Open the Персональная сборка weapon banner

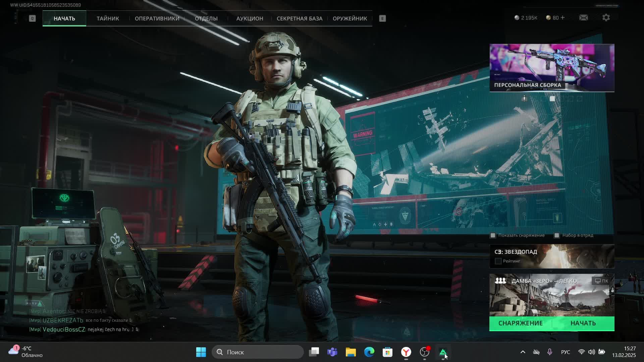pyautogui.click(x=551, y=68)
